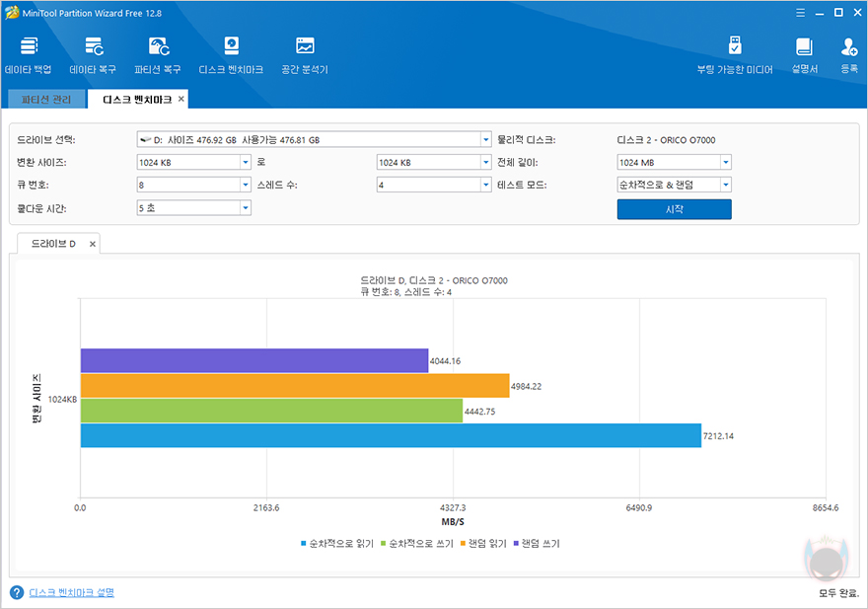Screen dimensions: 868x609
Task: Open the second 1024 KB size dropdown
Action: tap(486, 162)
